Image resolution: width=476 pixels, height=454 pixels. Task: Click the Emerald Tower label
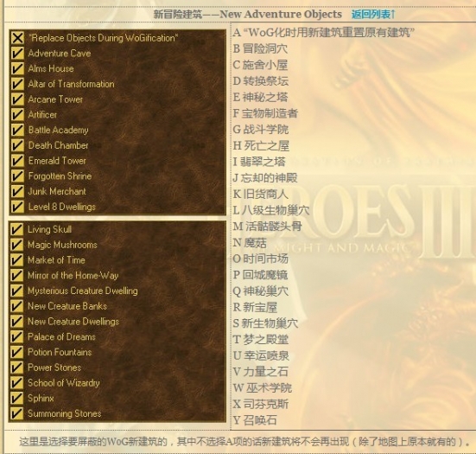coord(57,161)
